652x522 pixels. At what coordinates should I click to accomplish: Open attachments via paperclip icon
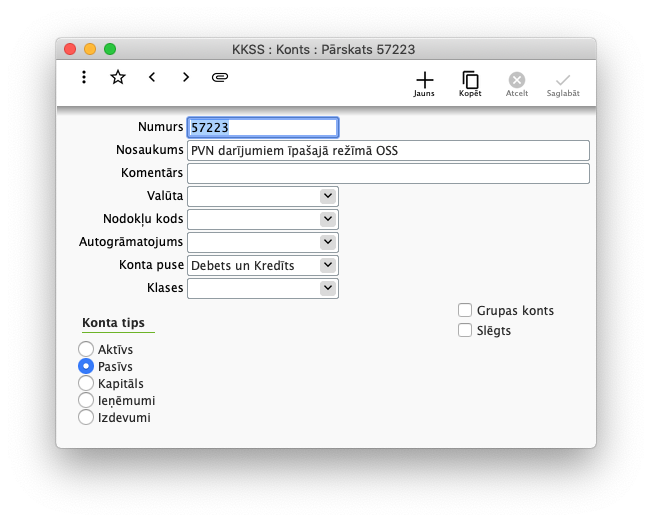(x=220, y=77)
